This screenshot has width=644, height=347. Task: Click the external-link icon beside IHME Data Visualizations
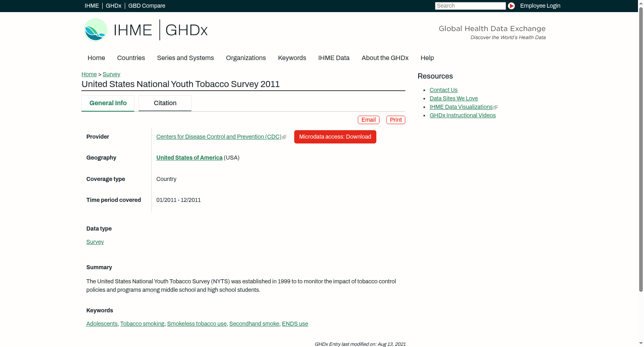[495, 107]
